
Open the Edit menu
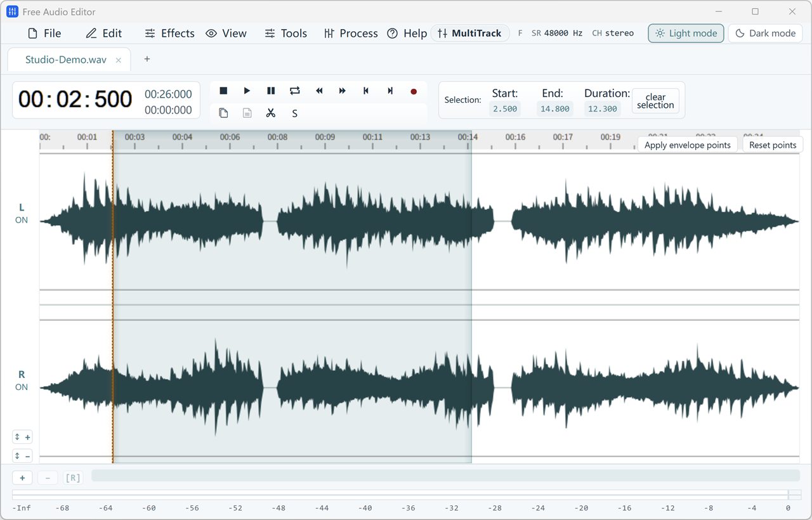[x=104, y=34]
